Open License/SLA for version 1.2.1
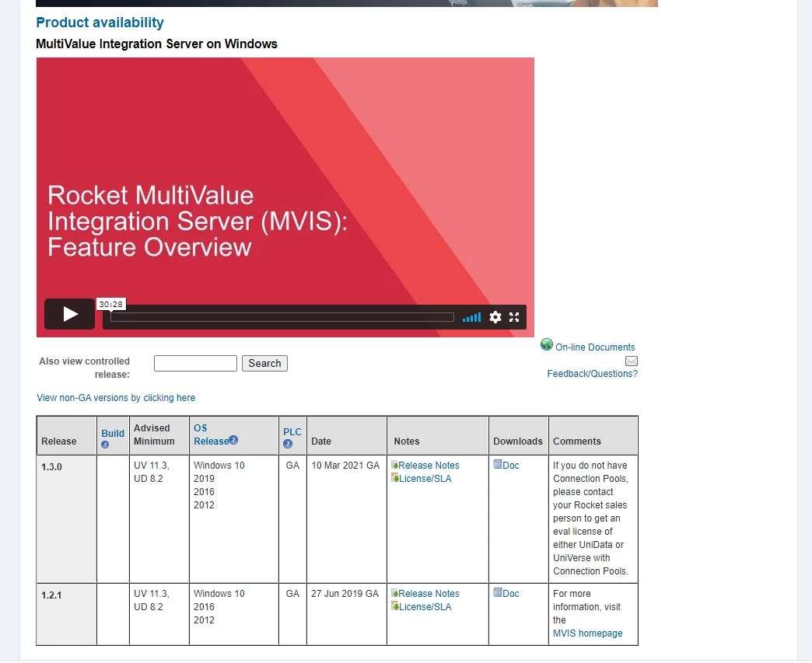This screenshot has width=812, height=663. tap(425, 607)
